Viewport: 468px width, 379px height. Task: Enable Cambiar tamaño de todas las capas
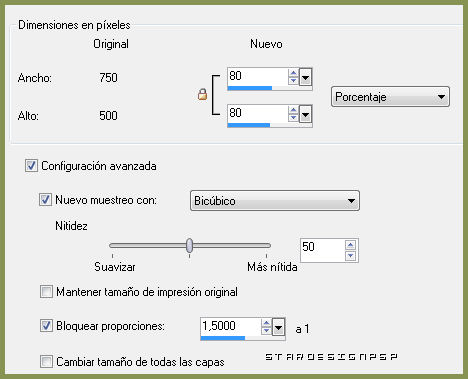click(46, 361)
